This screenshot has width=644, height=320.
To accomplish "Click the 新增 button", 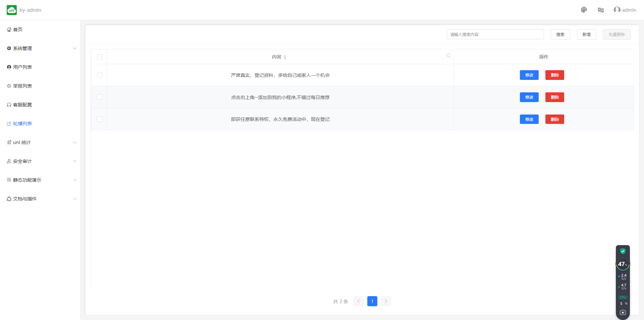I will coord(587,34).
